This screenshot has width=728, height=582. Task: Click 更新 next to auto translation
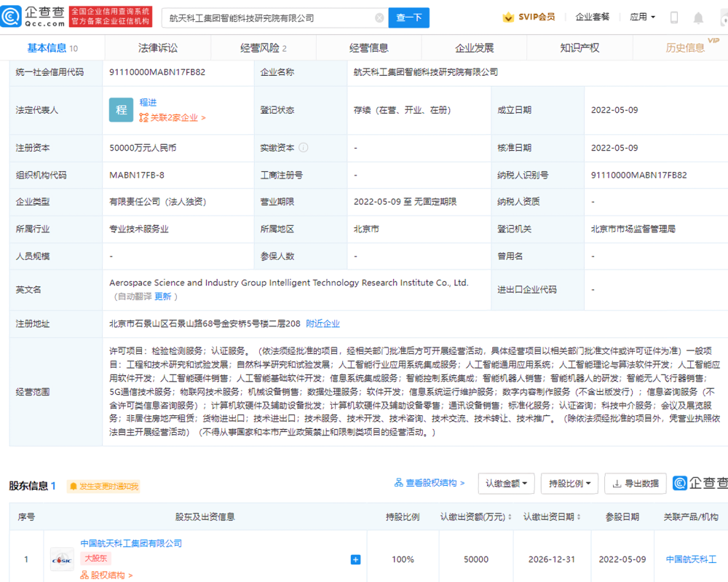(x=163, y=296)
